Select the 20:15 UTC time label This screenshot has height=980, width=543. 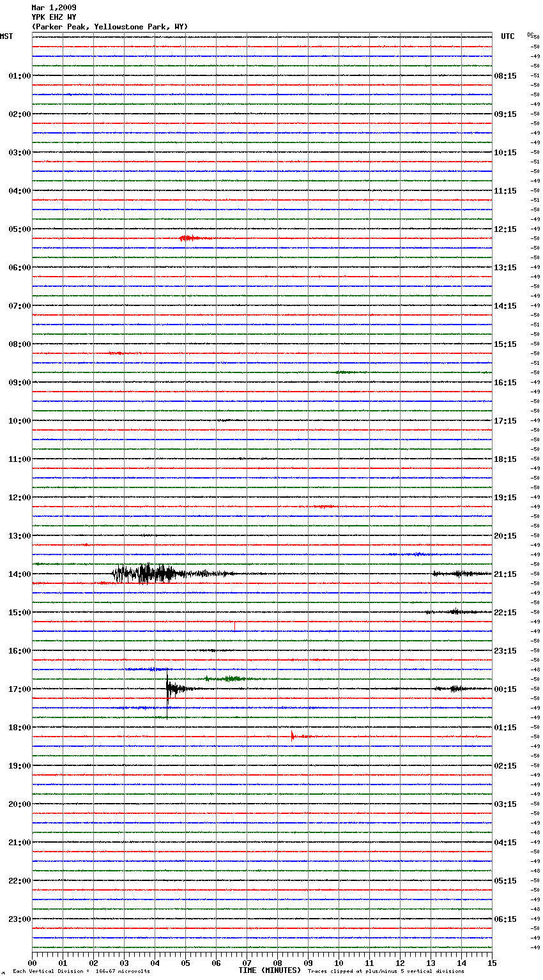point(505,536)
